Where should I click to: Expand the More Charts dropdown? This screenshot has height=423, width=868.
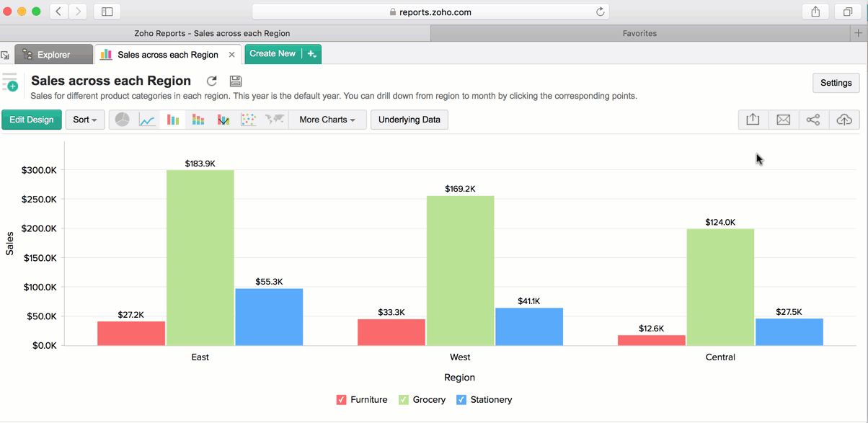pyautogui.click(x=327, y=120)
